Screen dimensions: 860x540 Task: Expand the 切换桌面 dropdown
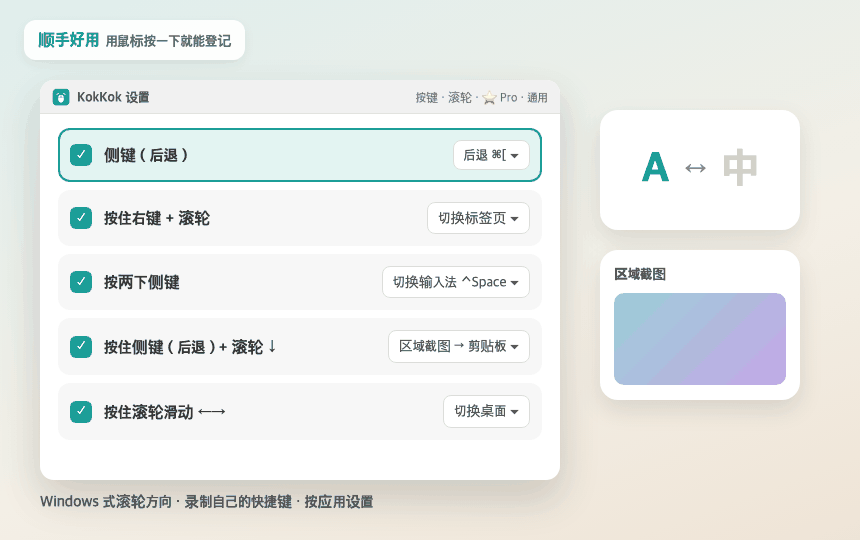point(486,411)
